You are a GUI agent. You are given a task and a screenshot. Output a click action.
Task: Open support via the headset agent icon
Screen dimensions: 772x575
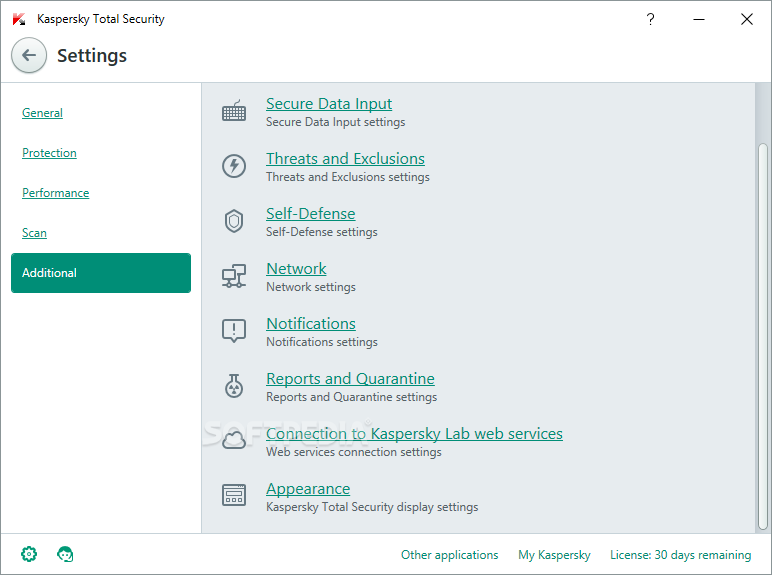click(x=65, y=554)
